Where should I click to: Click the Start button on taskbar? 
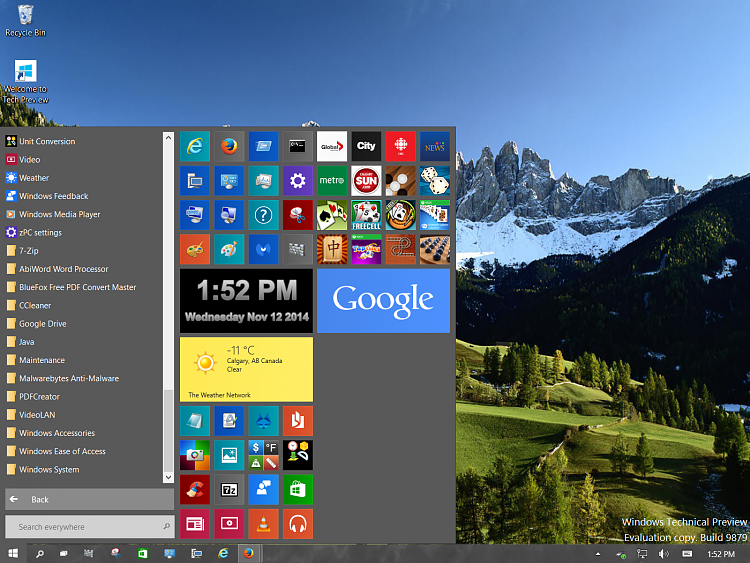13,553
